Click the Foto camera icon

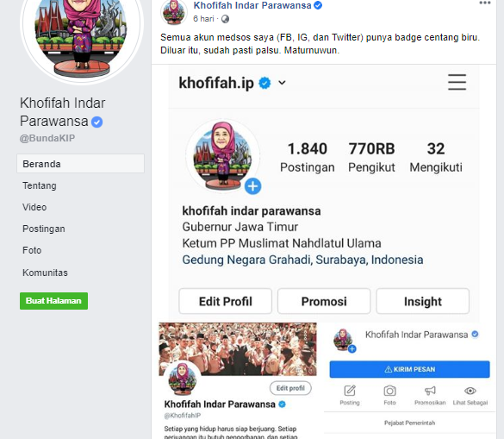pos(389,391)
